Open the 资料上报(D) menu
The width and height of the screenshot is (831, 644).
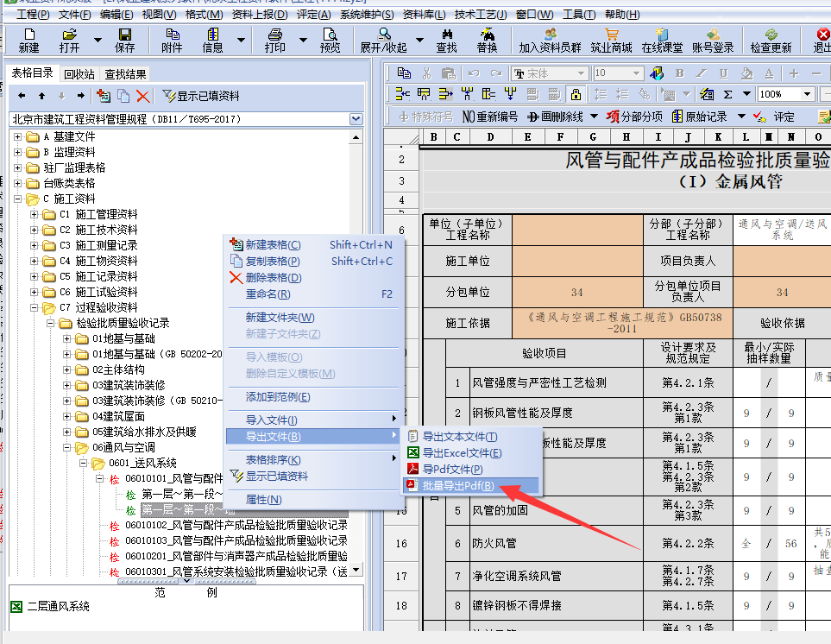point(260,15)
